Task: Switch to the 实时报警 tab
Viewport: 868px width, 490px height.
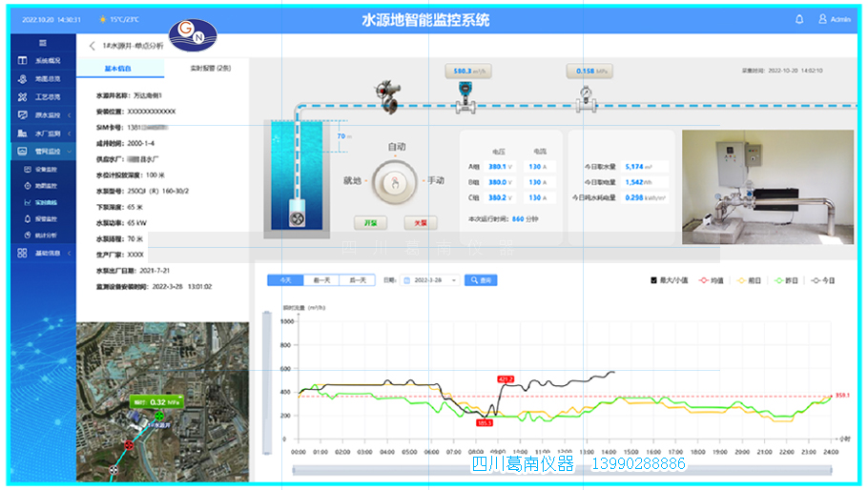Action: click(209, 69)
